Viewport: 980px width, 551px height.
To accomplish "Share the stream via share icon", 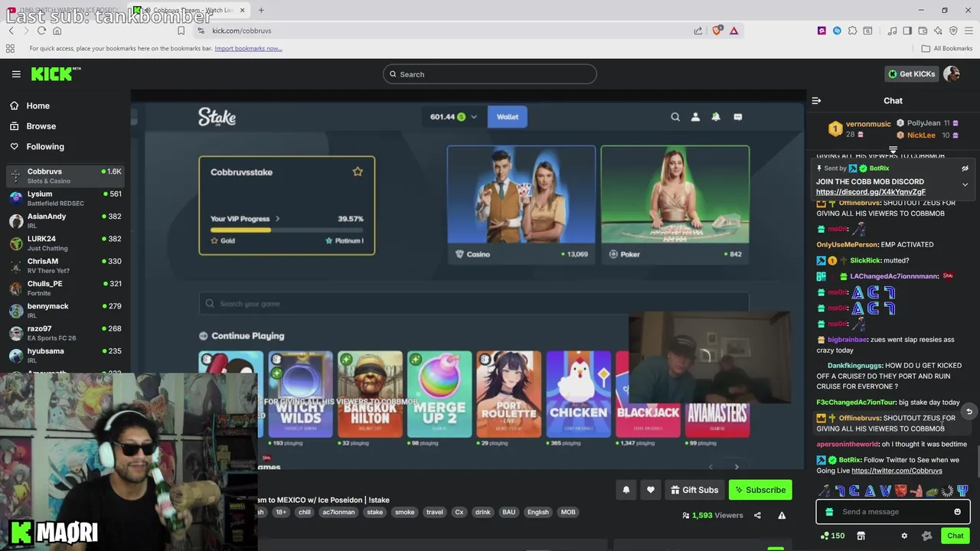I will coord(757,516).
